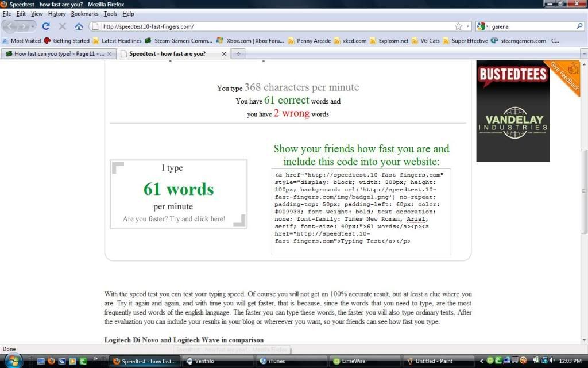This screenshot has width=588, height=368.
Task: Open the Xbox.com bookmark
Action: click(250, 41)
